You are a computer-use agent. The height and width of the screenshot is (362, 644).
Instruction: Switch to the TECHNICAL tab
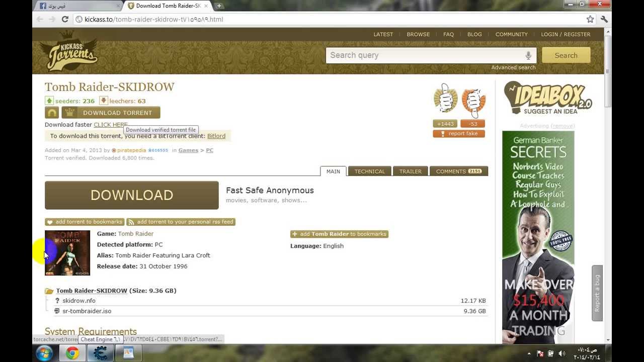click(369, 171)
